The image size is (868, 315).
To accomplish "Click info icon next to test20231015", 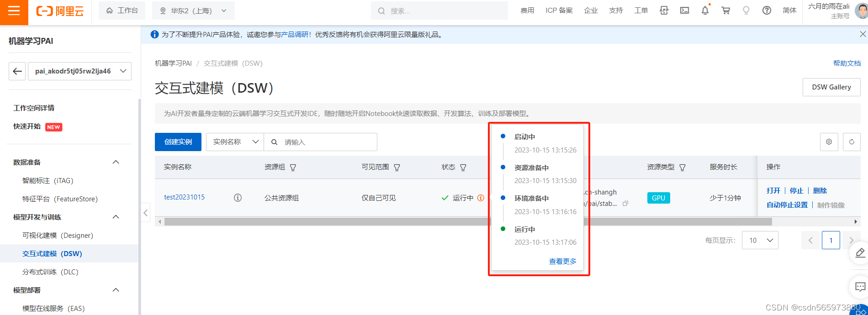I will 238,198.
